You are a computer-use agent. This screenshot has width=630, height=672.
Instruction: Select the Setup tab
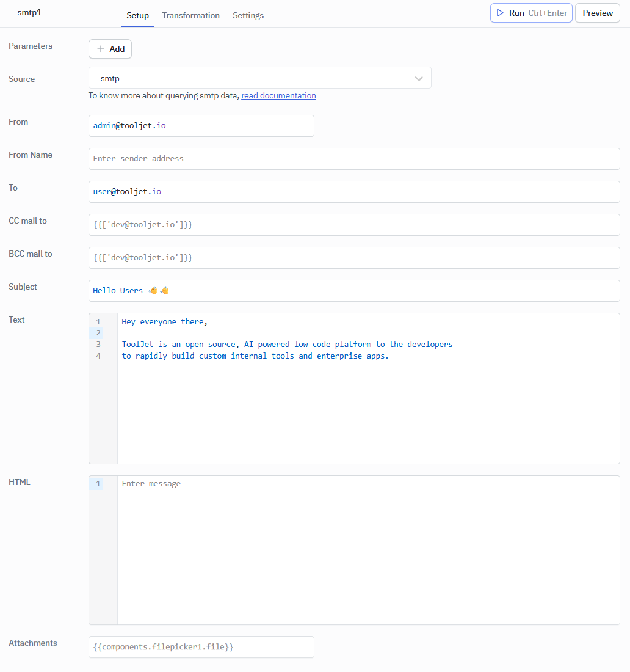(x=137, y=15)
